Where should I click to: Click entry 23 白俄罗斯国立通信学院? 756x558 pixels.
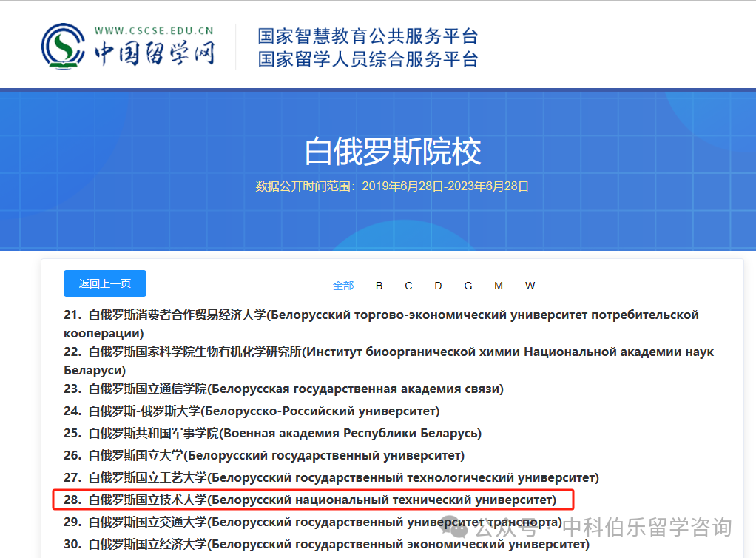283,389
